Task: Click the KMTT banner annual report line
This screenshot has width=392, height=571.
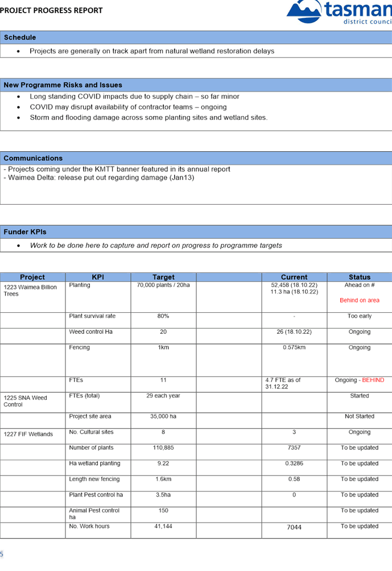Action: coord(117,169)
